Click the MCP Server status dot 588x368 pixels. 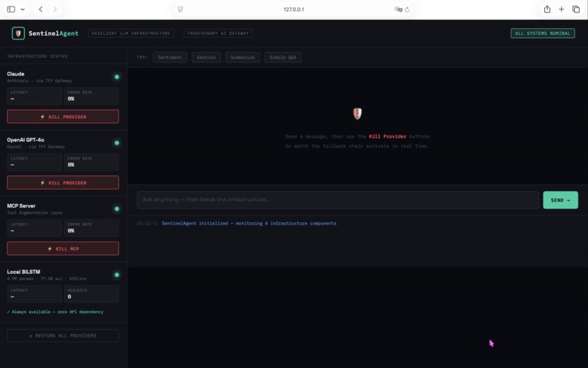[117, 208]
